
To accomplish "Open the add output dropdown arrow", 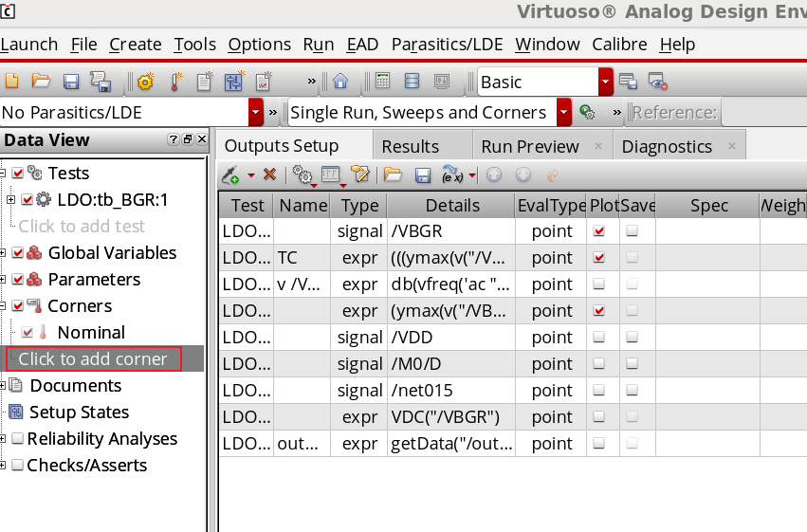I will (x=251, y=176).
